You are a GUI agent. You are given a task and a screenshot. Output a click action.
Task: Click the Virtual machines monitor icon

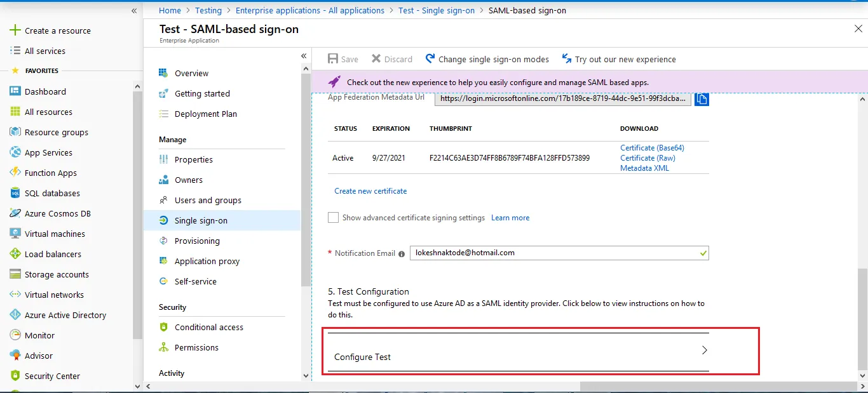pos(15,234)
